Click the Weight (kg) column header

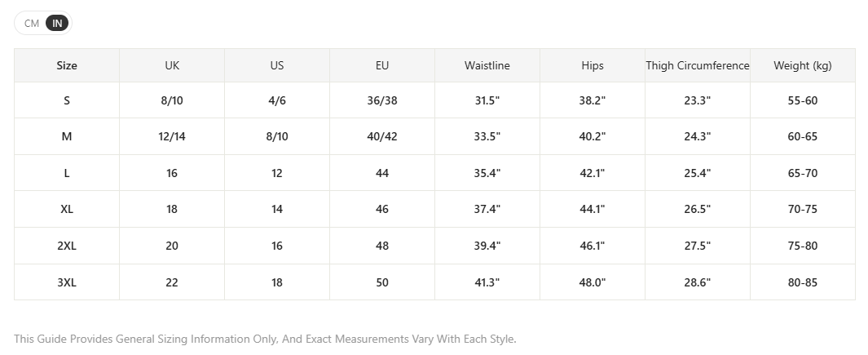[x=803, y=65]
